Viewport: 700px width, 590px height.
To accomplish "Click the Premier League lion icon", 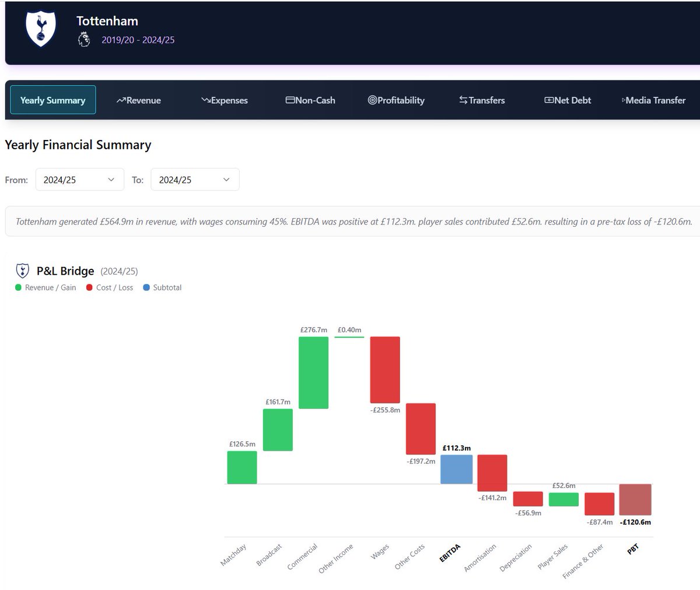I will pos(85,40).
